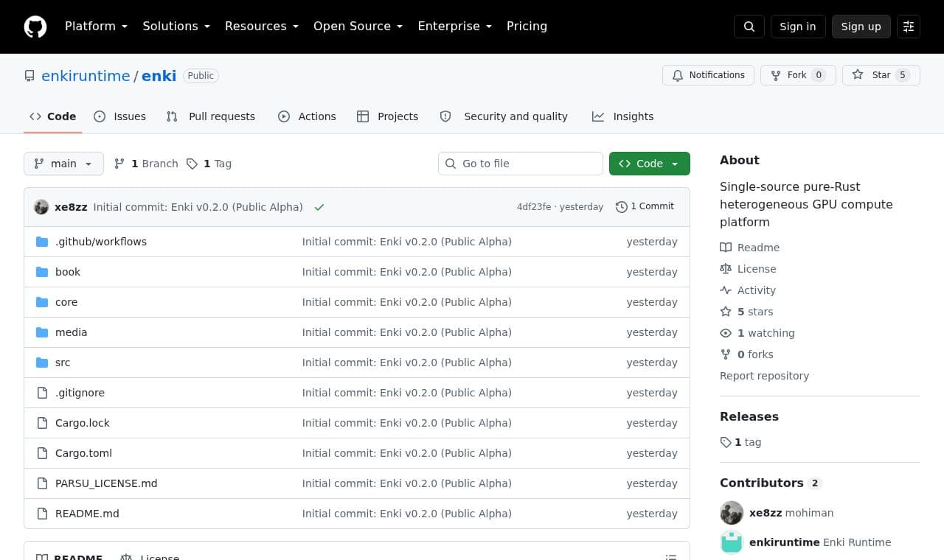Open the search magnifier in header
This screenshot has width=944, height=560.
click(749, 27)
